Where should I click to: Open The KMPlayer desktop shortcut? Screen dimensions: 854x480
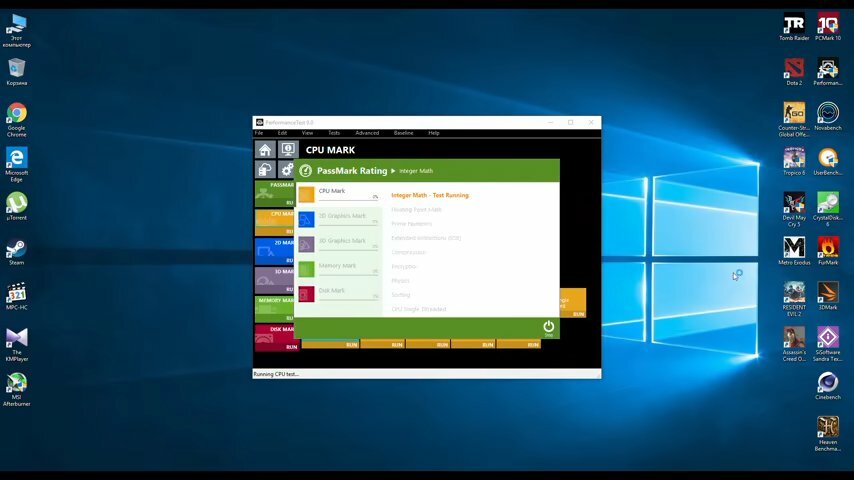[x=17, y=344]
